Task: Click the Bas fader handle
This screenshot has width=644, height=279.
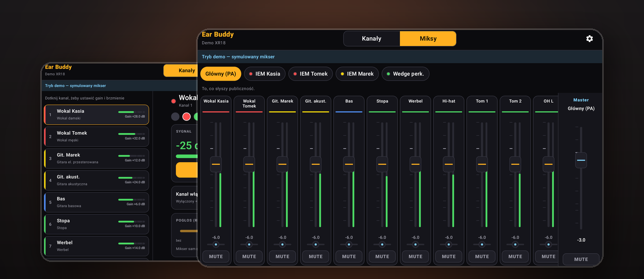Action: [349, 164]
